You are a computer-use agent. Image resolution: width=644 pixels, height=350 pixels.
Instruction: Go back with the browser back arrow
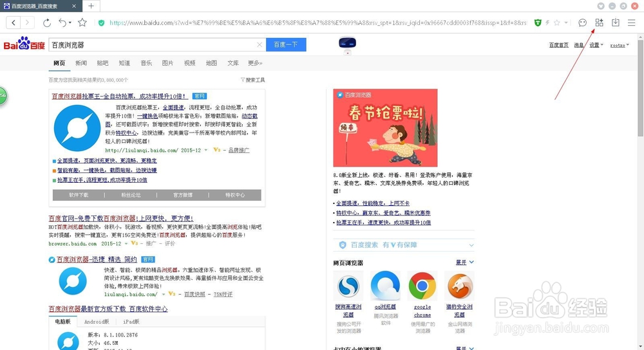(x=14, y=23)
